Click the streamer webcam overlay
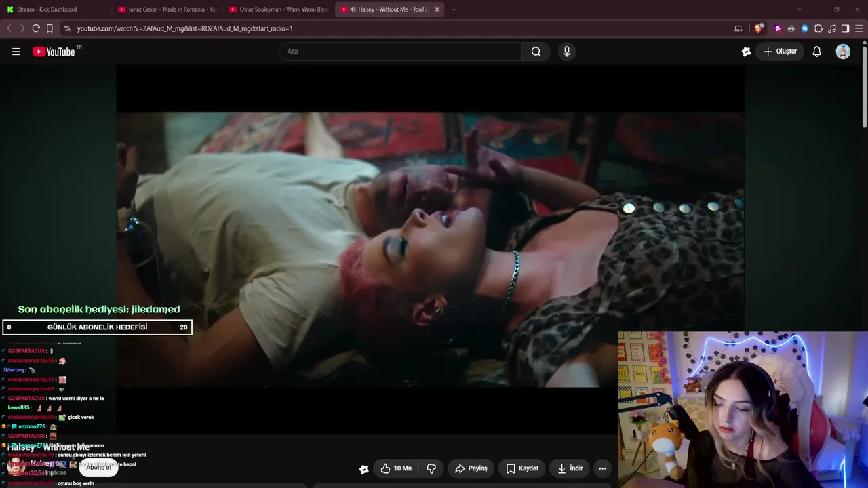The height and width of the screenshot is (488, 868). (x=743, y=410)
